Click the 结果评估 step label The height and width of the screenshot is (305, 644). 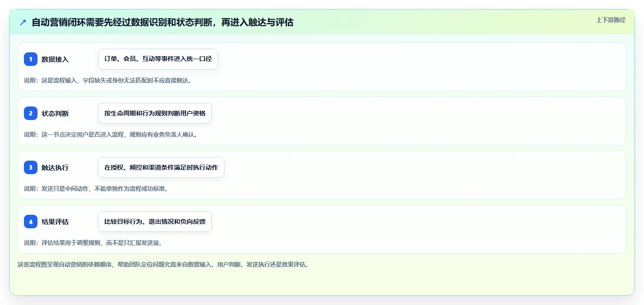(x=55, y=222)
